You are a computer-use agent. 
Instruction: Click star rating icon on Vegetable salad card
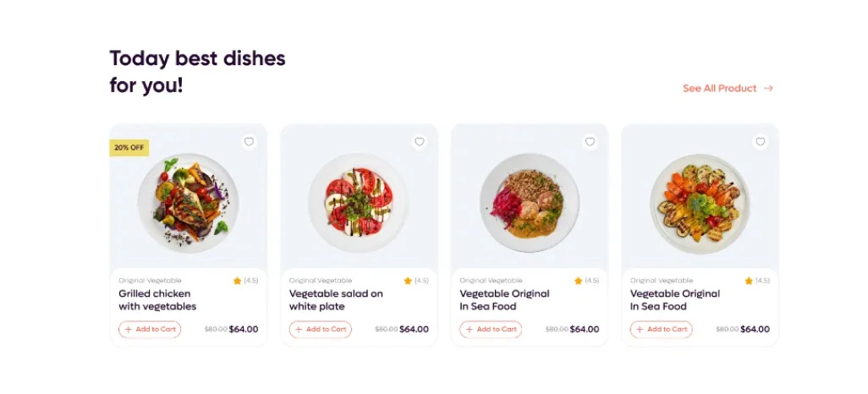click(x=408, y=281)
